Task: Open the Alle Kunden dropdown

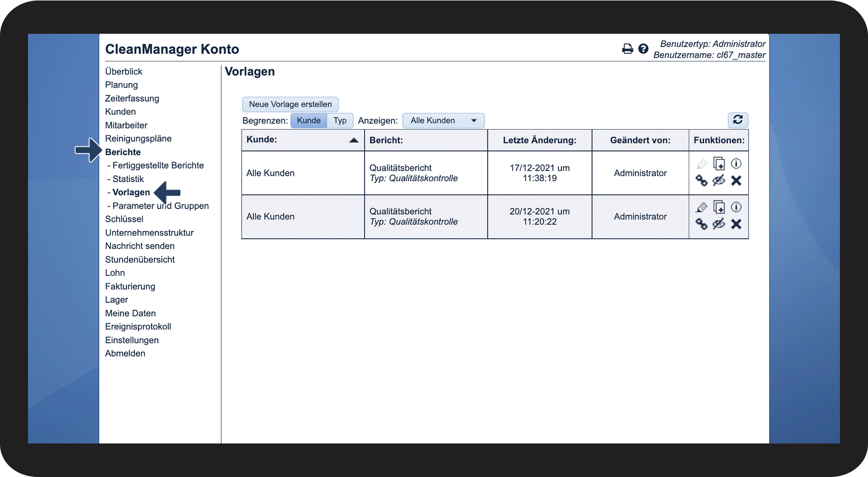Action: pos(443,120)
